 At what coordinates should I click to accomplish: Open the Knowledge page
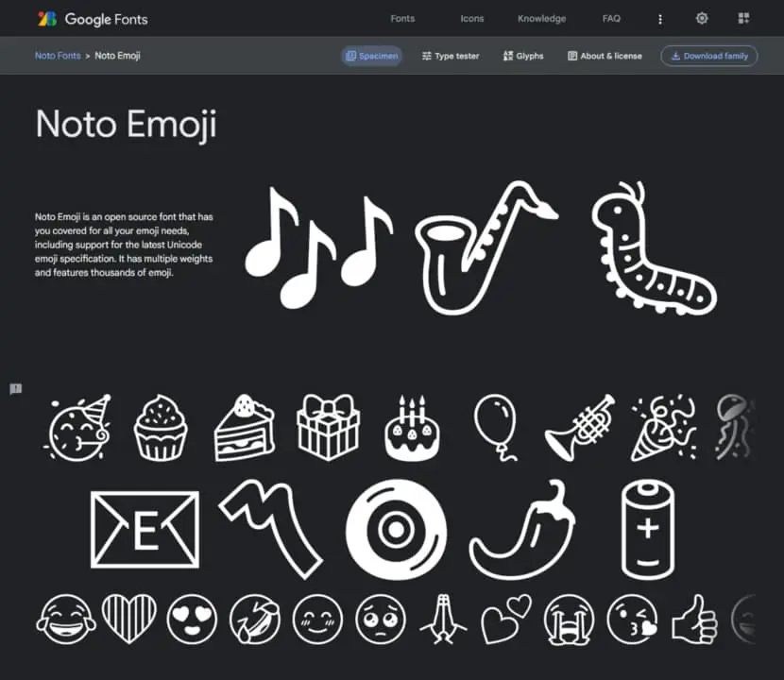tap(541, 19)
